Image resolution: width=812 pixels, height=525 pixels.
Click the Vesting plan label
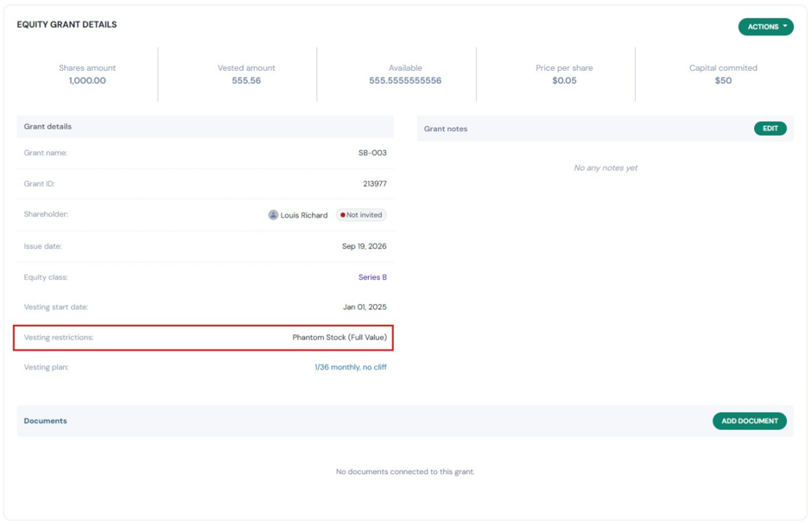point(46,367)
